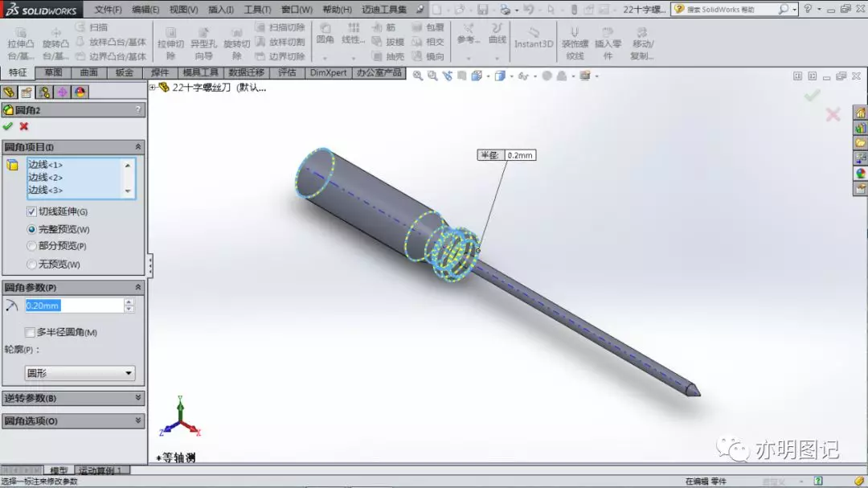Open the 参考 reference geometry tool

[x=469, y=33]
